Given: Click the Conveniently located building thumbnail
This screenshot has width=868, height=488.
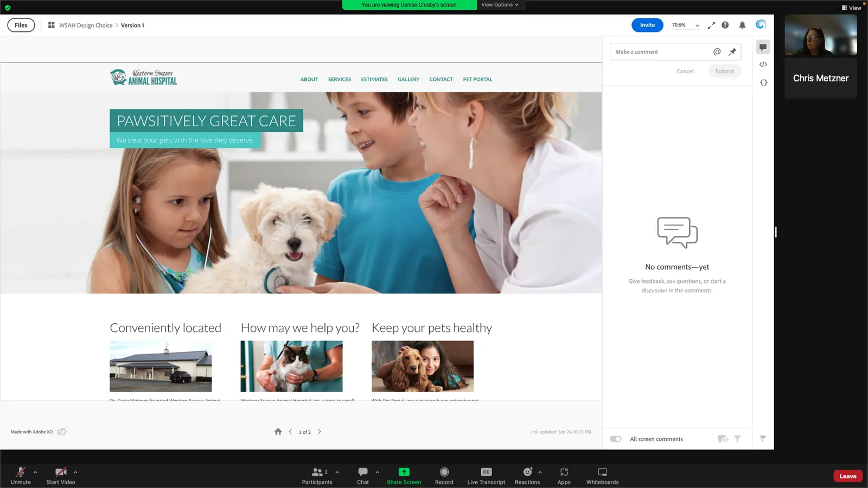Looking at the screenshot, I should click(161, 367).
